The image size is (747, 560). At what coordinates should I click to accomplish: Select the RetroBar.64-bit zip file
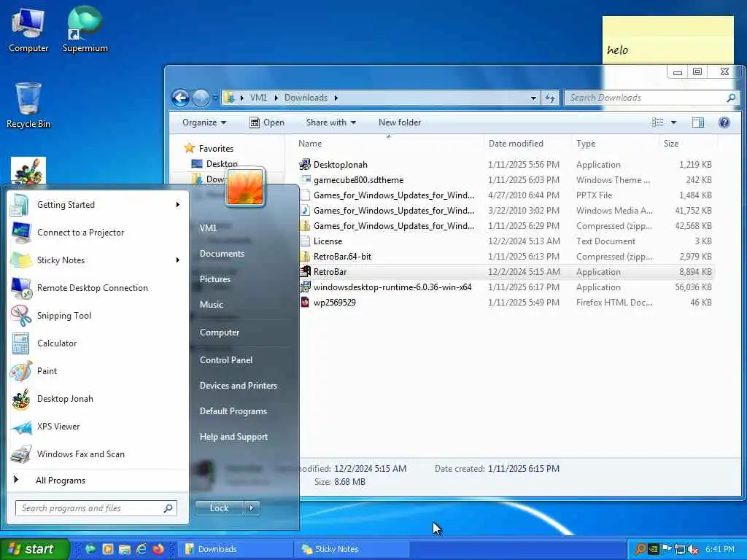click(x=506, y=257)
